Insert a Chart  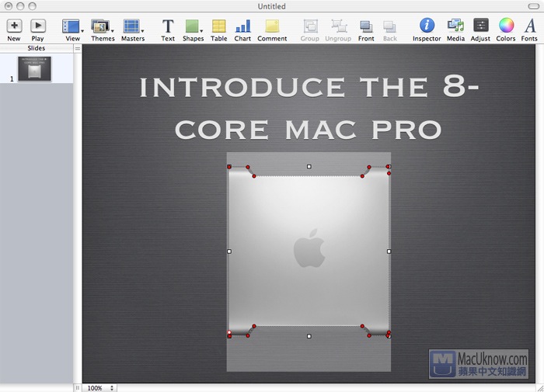coord(242,29)
